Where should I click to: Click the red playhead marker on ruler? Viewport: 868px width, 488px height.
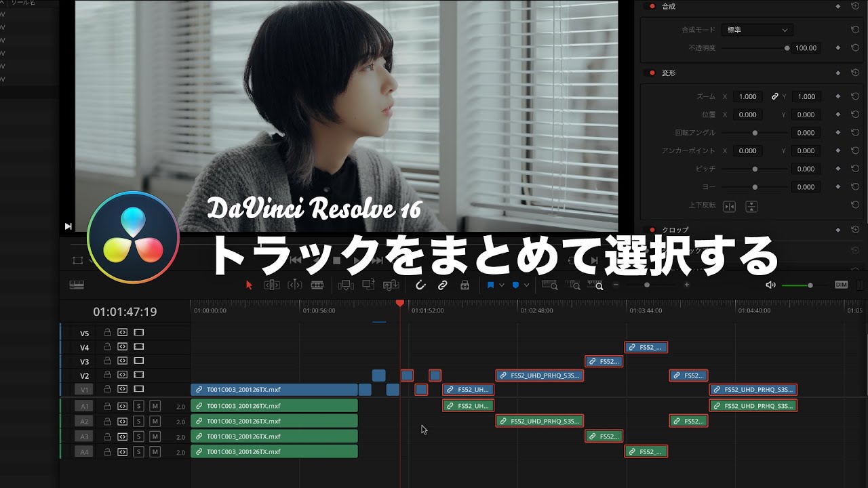400,304
